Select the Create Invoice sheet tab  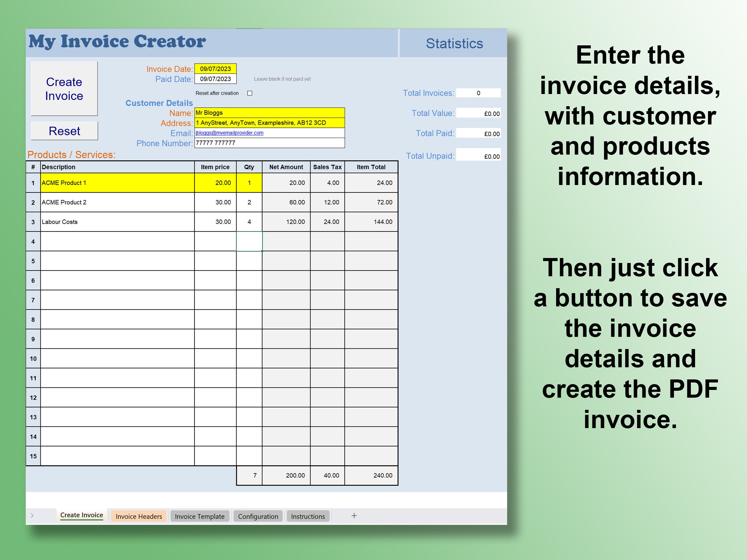(x=81, y=515)
